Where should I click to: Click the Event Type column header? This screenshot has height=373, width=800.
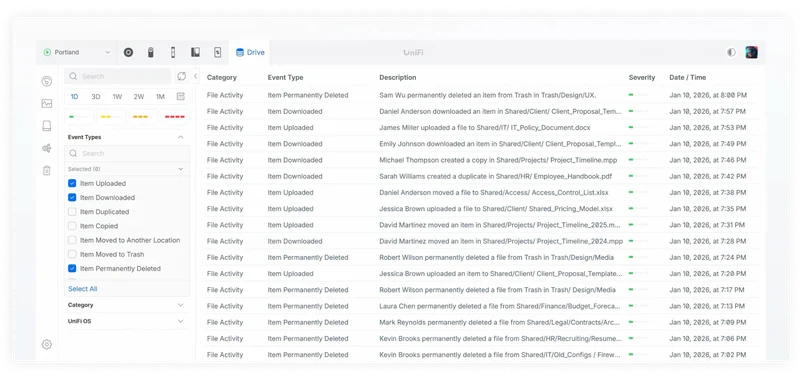click(285, 78)
